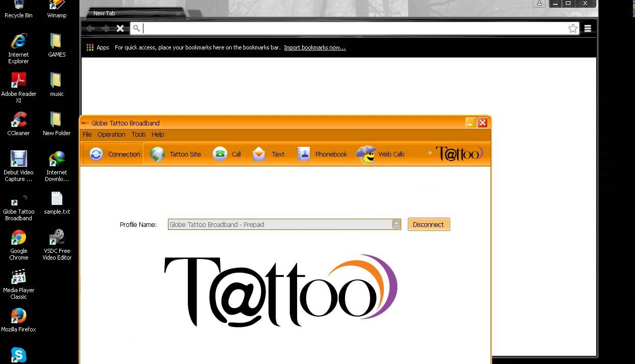The height and width of the screenshot is (364, 635).
Task: Select the Call phone icon
Action: (220, 154)
